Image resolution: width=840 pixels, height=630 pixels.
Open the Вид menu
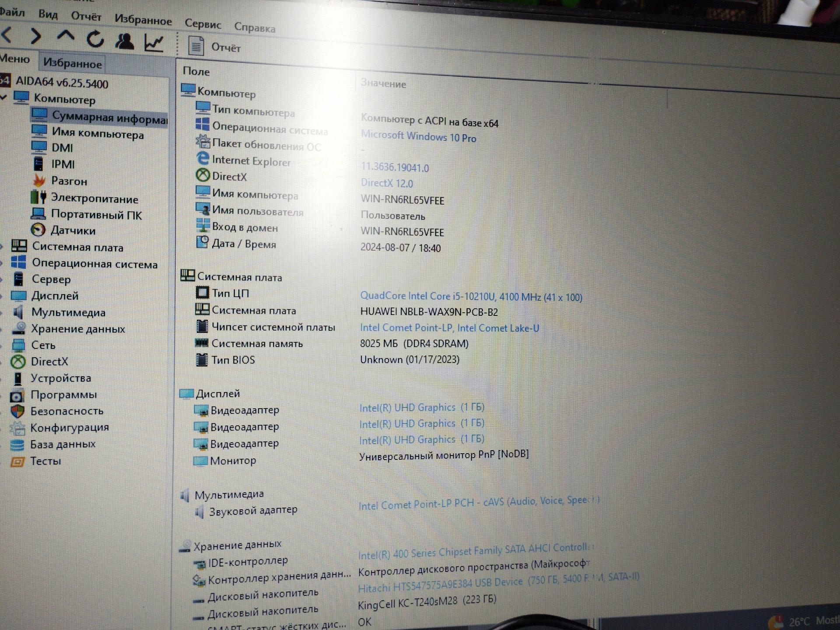tap(48, 14)
